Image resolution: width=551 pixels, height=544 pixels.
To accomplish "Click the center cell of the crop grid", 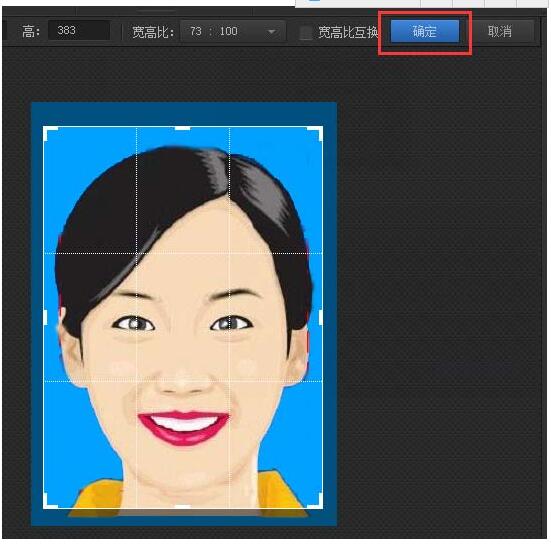I will coord(183,317).
